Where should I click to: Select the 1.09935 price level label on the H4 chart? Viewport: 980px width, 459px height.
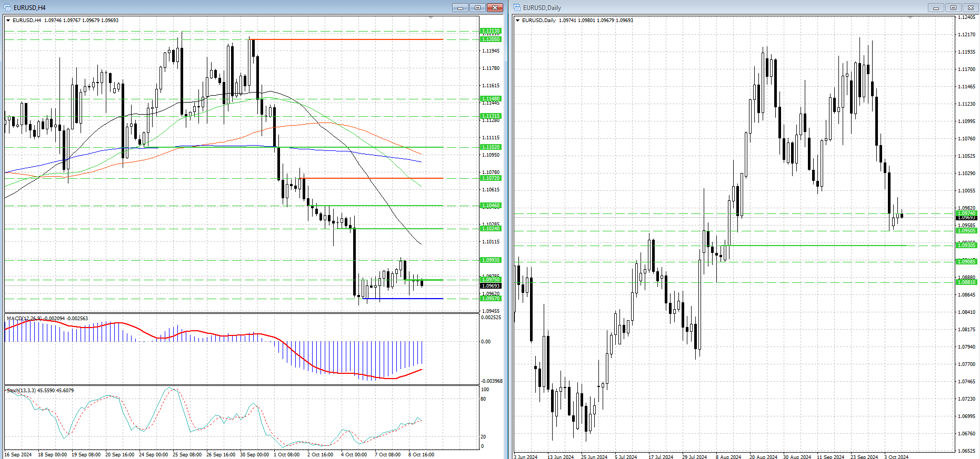pos(491,260)
